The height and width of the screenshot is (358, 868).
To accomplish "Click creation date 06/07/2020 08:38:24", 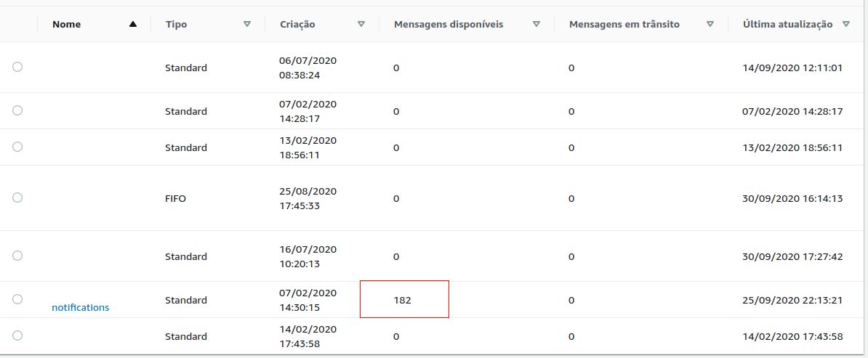I will click(308, 68).
